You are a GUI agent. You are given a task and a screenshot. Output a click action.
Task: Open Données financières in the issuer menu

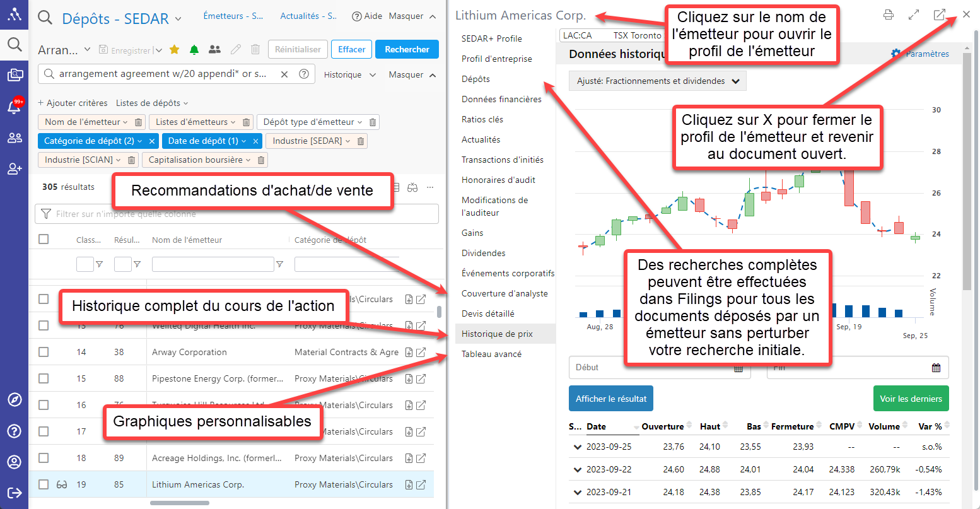[x=501, y=99]
